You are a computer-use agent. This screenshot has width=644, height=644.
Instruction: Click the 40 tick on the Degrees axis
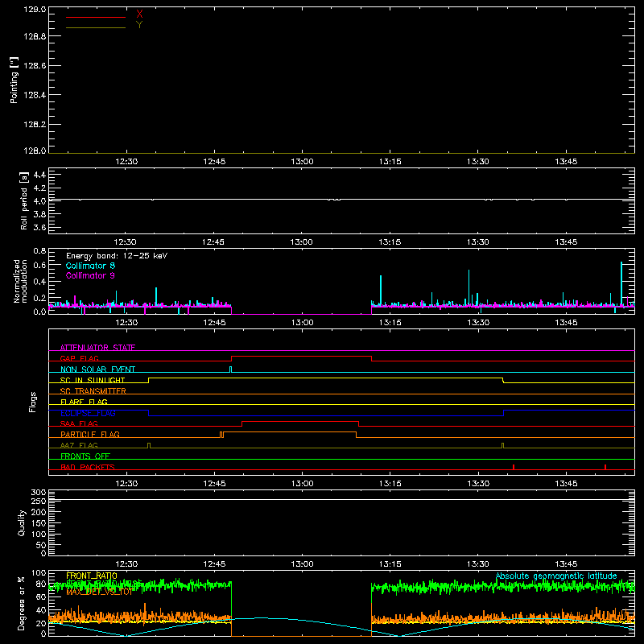click(41, 610)
